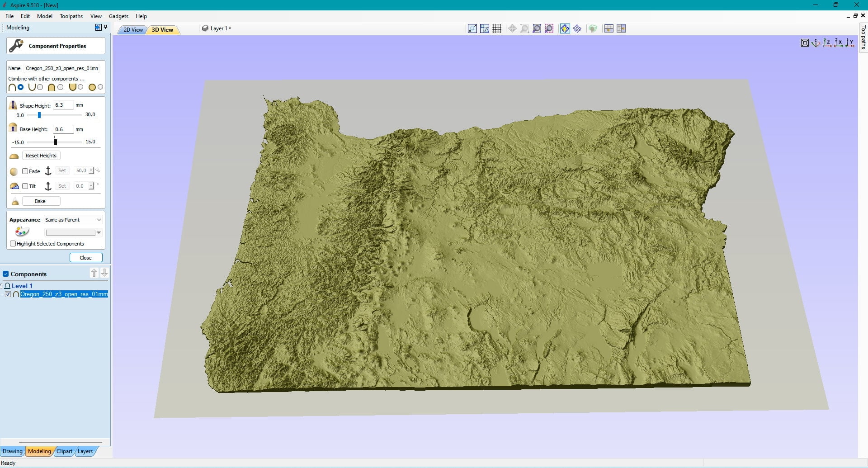View the model along the Y axis
868x468 pixels.
tap(850, 43)
